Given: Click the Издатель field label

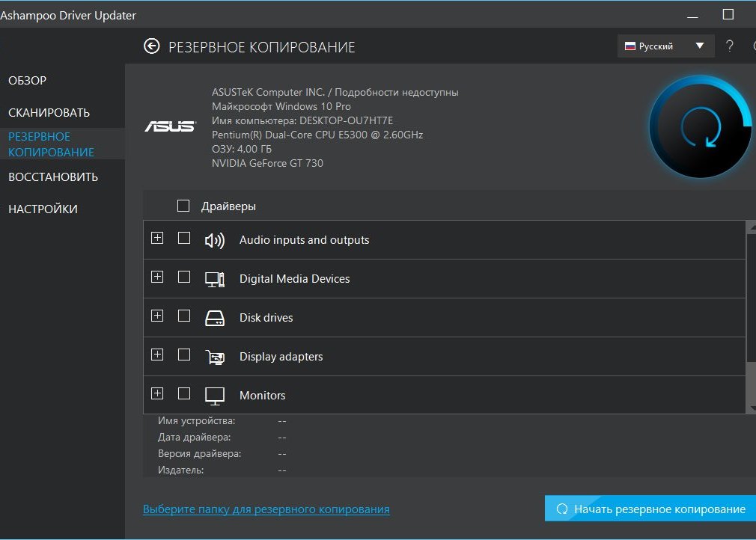Looking at the screenshot, I should [181, 470].
